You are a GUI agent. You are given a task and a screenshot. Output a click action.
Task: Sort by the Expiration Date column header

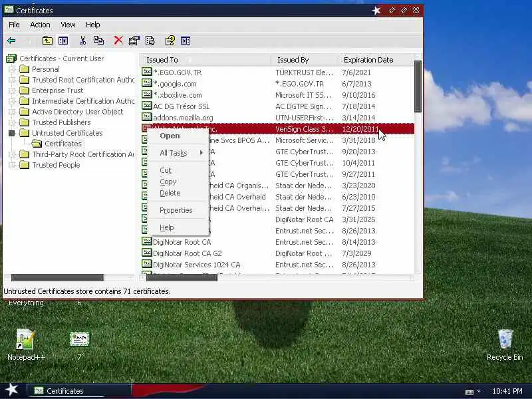[x=375, y=60]
